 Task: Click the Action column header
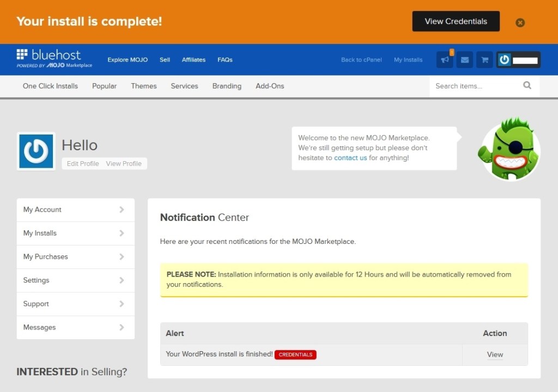coord(495,333)
